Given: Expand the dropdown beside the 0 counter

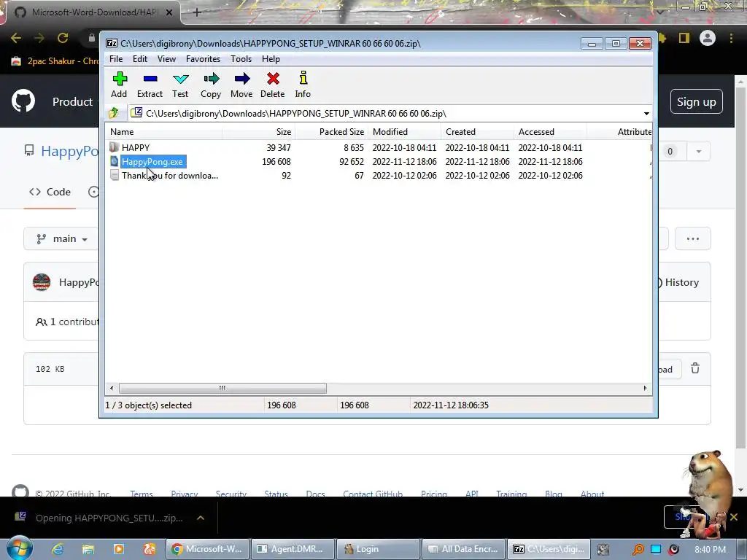Looking at the screenshot, I should coord(698,152).
